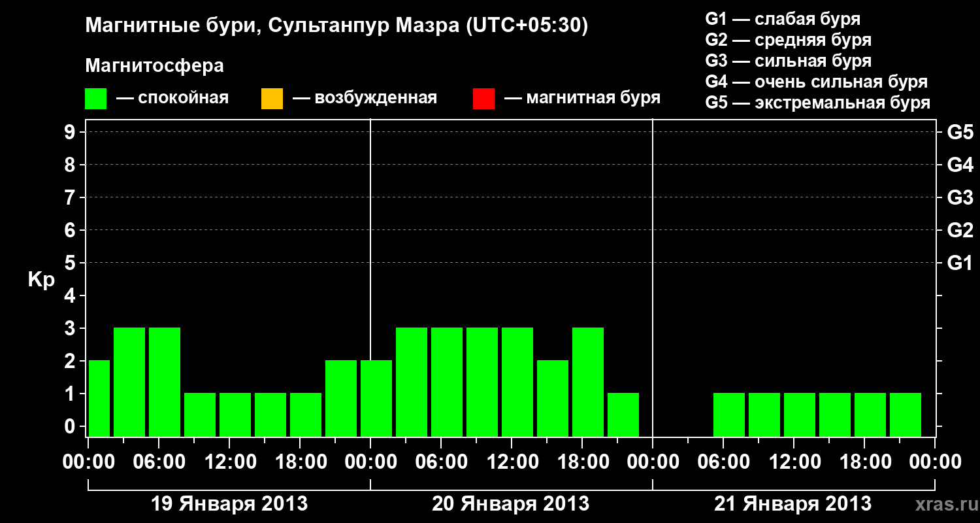The image size is (980, 523).
Task: Click 'G5 — экстремальная буря' legend line
Action: (818, 103)
